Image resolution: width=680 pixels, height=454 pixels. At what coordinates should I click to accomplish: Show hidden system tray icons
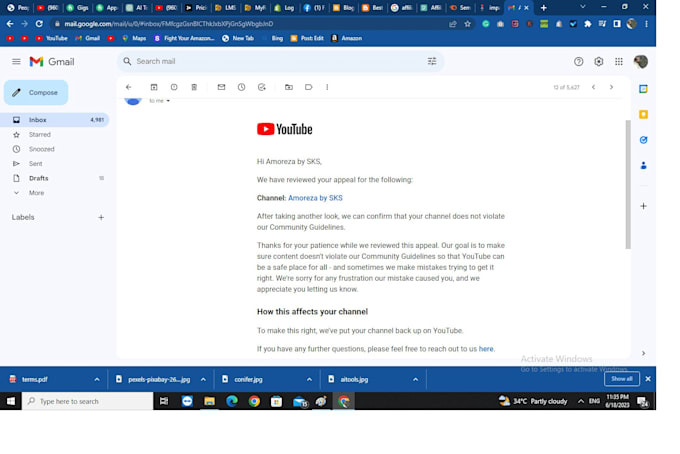(581, 401)
